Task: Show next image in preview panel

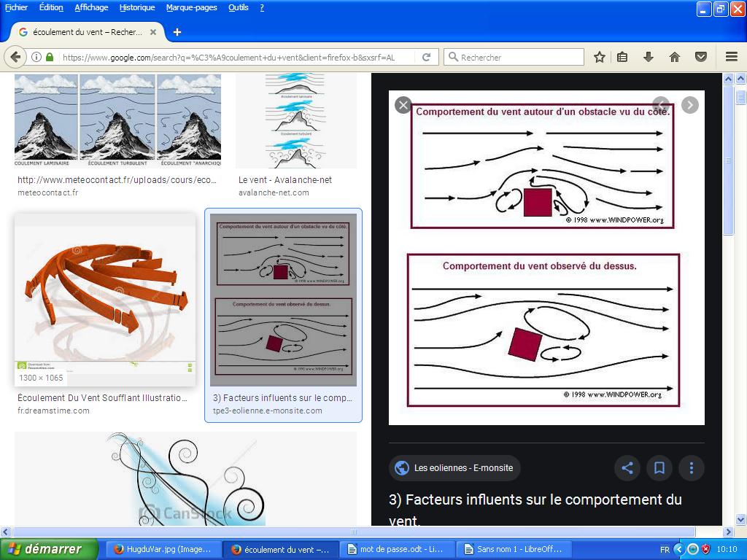Action: point(689,105)
